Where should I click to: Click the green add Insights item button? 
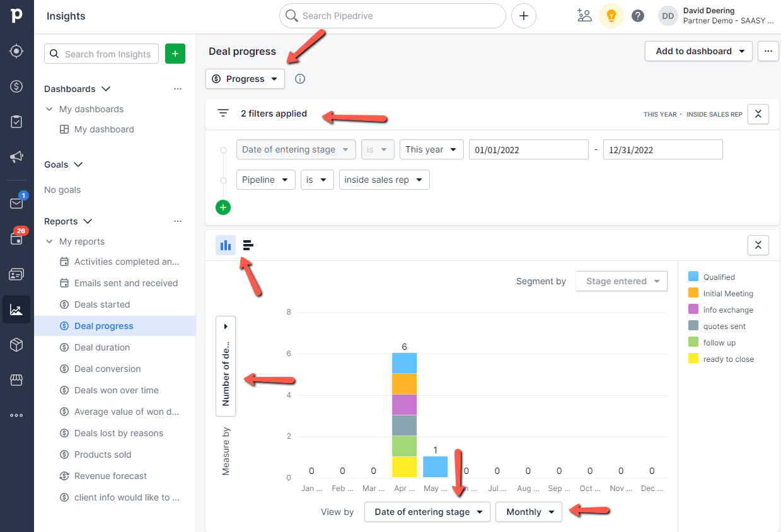[175, 54]
